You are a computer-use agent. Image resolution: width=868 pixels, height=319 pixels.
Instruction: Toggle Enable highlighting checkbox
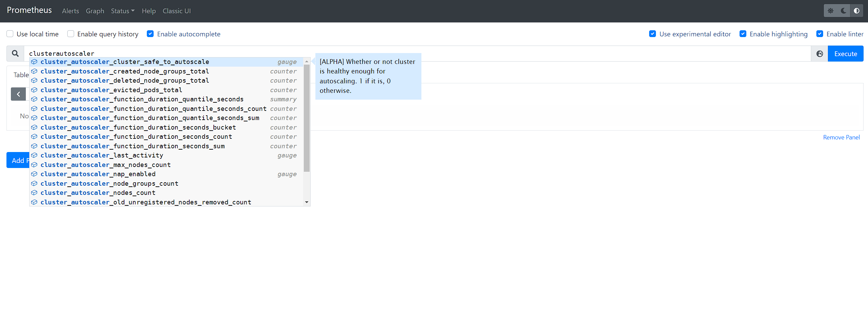[743, 34]
